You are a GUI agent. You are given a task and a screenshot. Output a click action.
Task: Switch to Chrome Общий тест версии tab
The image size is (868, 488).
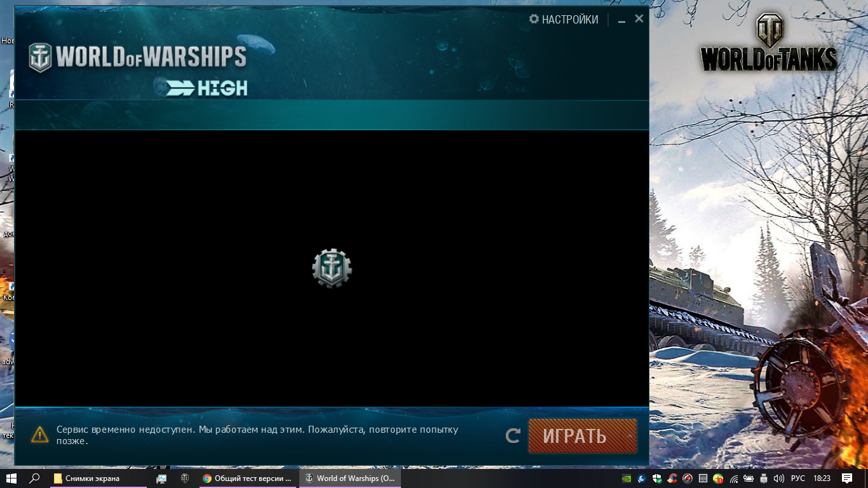(248, 478)
